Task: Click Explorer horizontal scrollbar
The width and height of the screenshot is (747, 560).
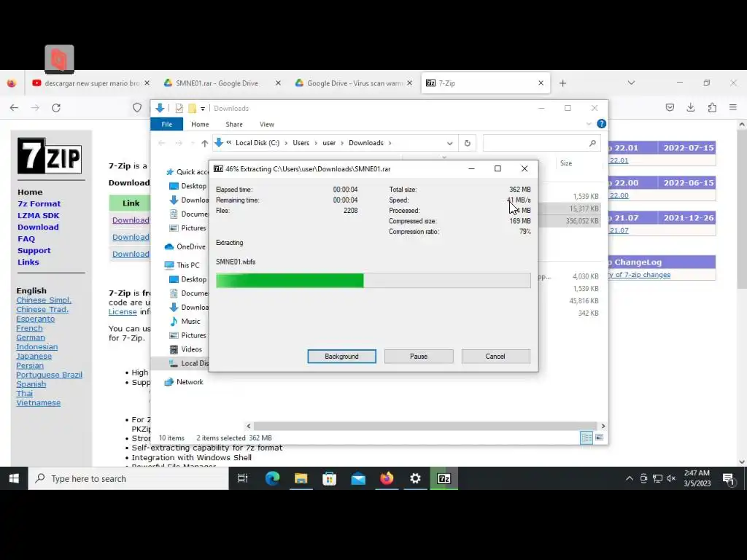Action: 425,426
